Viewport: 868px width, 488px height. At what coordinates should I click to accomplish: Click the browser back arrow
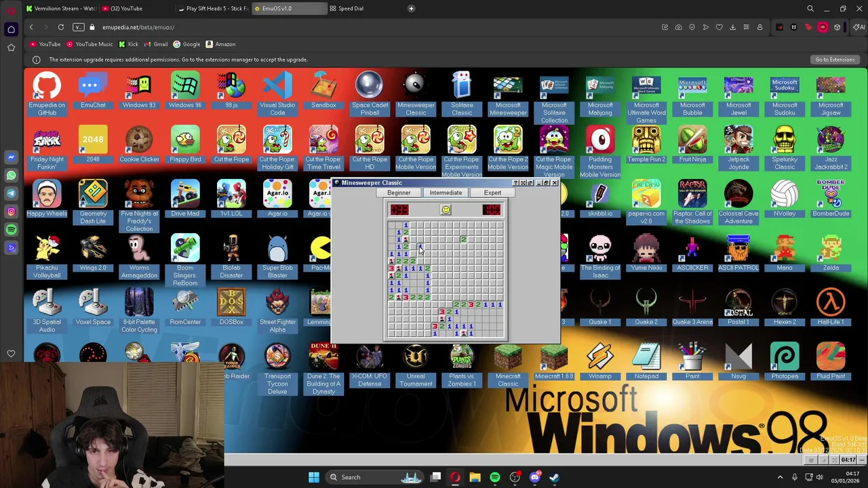click(31, 27)
